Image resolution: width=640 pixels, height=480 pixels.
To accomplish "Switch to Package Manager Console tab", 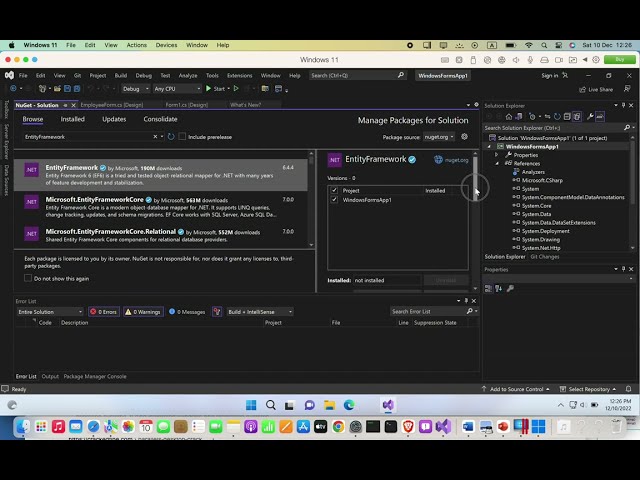I will coord(95,376).
